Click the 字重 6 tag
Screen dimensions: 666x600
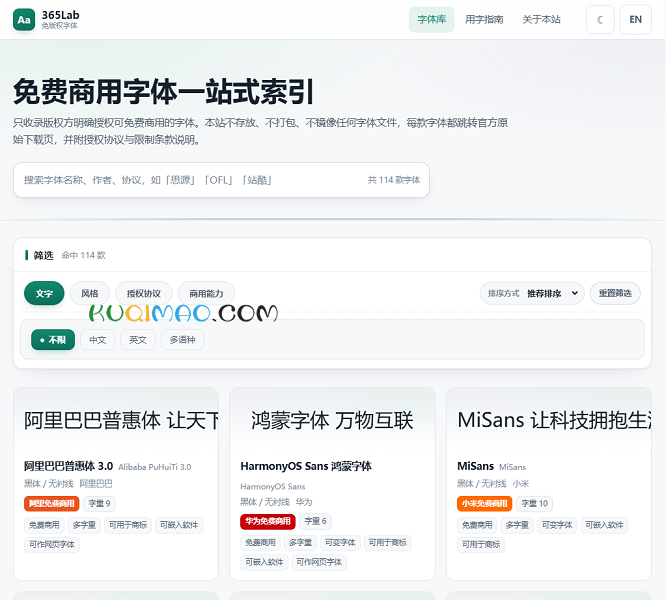pos(316,521)
